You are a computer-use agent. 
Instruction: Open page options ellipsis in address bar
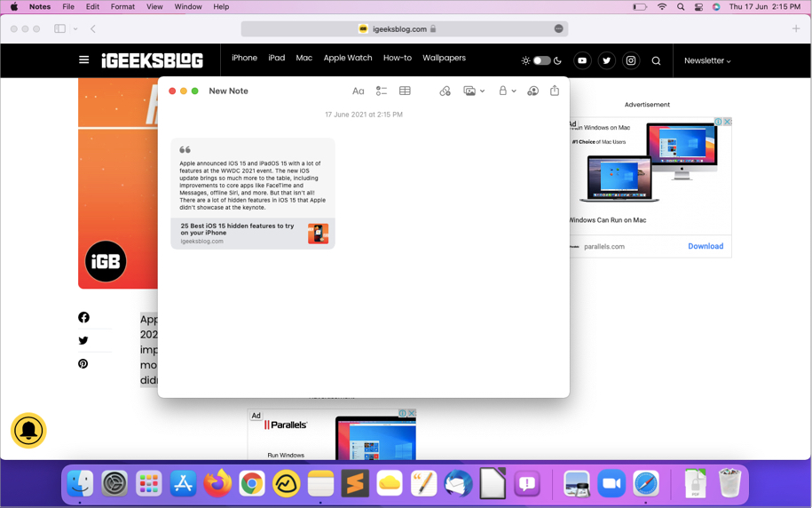[x=558, y=29]
